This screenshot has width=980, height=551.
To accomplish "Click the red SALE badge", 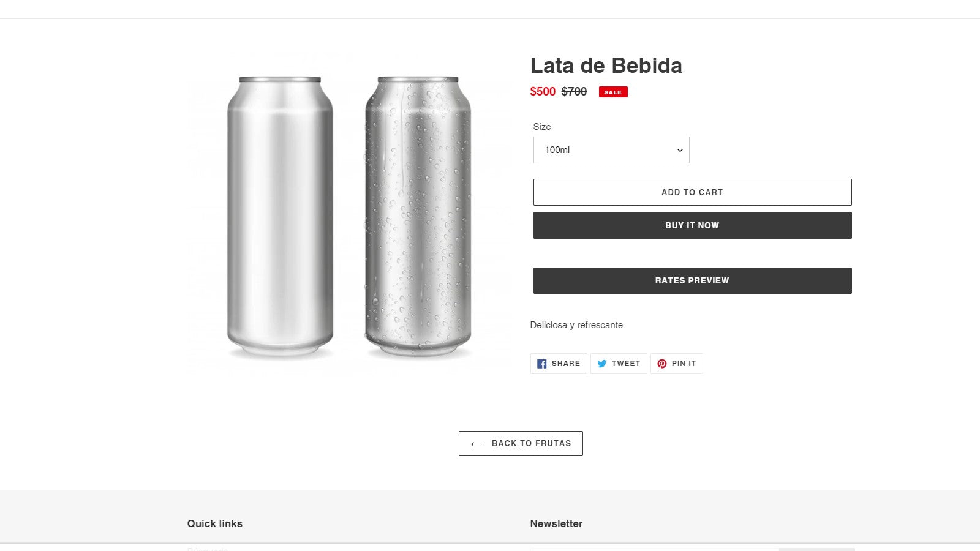I will pyautogui.click(x=612, y=92).
